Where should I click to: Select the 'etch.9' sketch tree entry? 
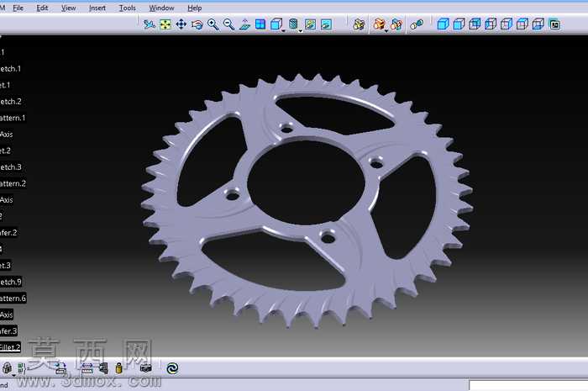11,282
